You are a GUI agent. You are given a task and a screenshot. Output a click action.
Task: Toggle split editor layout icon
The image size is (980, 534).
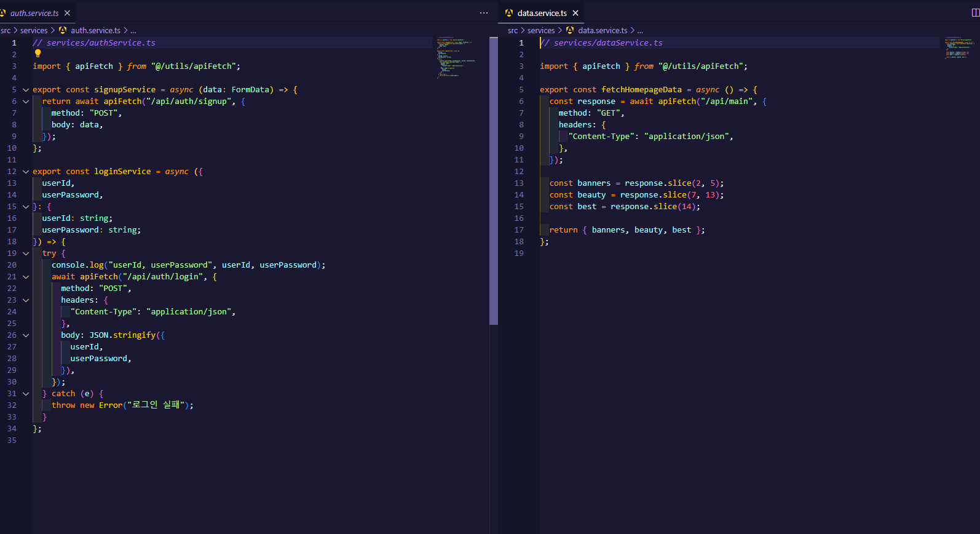coord(976,13)
